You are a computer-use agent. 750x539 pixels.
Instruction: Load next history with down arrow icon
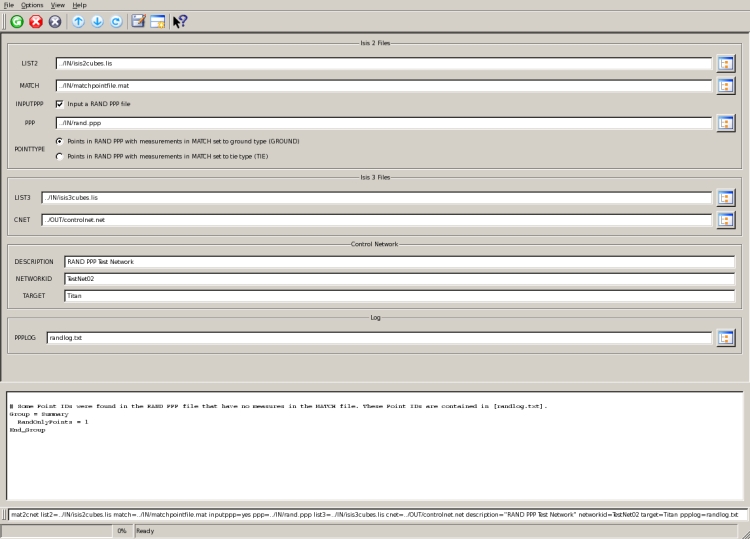click(x=97, y=21)
